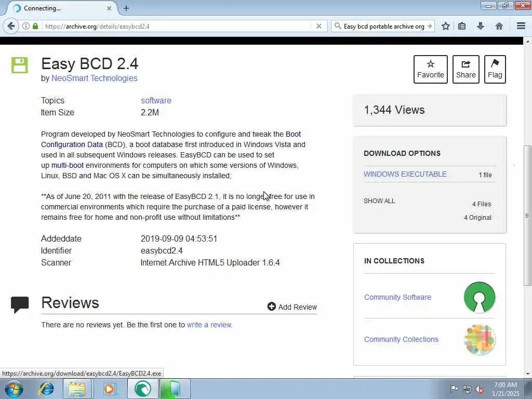Click the browser back arrow button
This screenshot has width=532, height=399.
11,26
